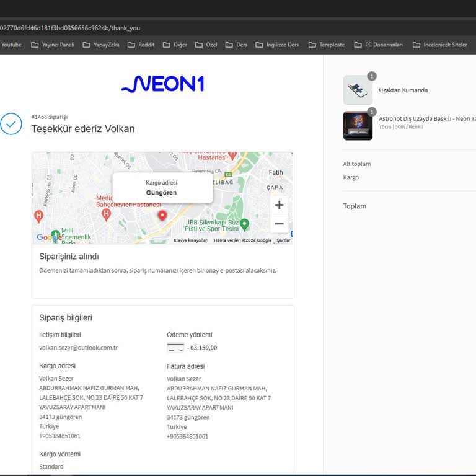Click the Kargo adresi Güngören popup
Image resolution: width=476 pixels, height=476 pixels.
[163, 188]
